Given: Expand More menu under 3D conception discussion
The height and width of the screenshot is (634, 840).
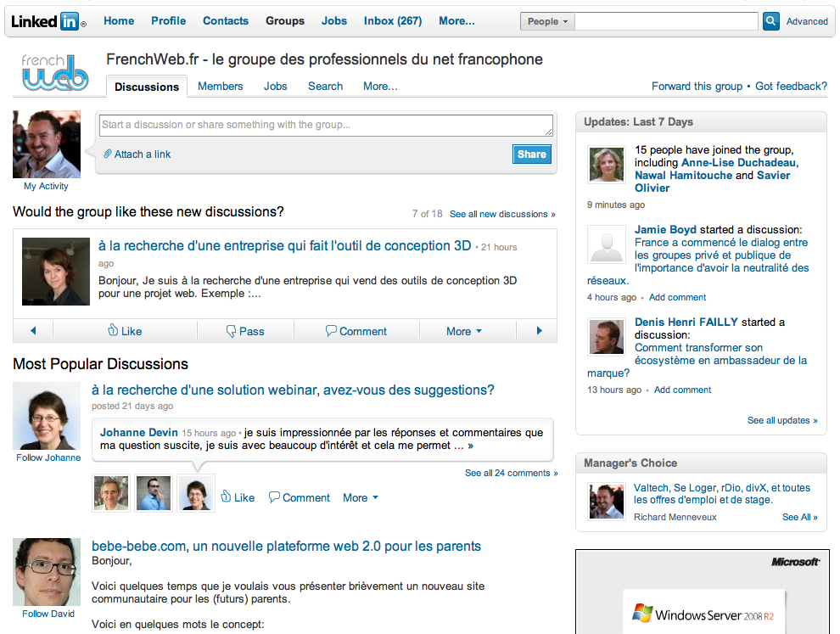Looking at the screenshot, I should click(464, 331).
